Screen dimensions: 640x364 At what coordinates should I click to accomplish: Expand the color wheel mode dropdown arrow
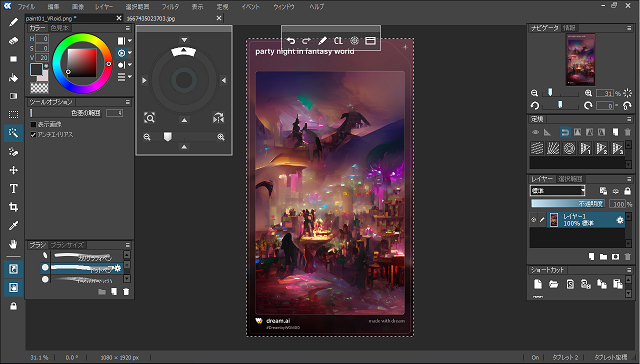[x=130, y=53]
